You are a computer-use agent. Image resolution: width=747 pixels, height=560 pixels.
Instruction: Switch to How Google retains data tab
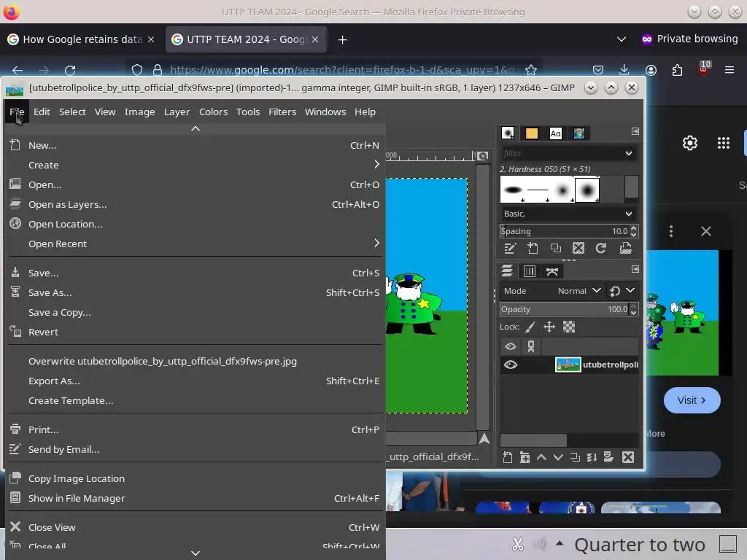click(x=81, y=39)
